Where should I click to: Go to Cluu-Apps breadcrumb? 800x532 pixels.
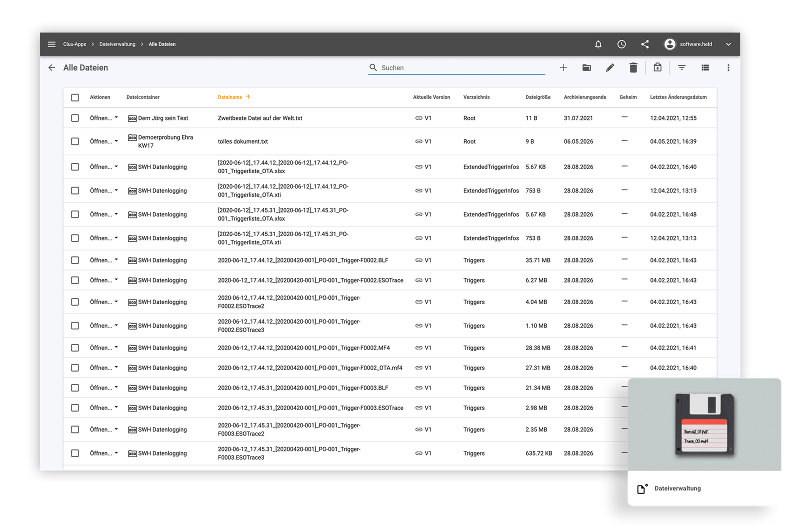point(74,44)
